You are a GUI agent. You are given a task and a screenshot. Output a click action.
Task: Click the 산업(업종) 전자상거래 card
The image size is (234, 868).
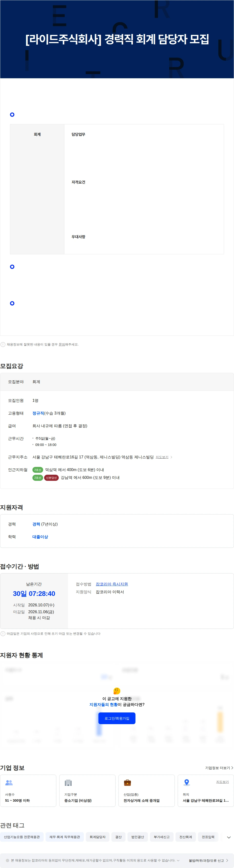click(x=146, y=790)
